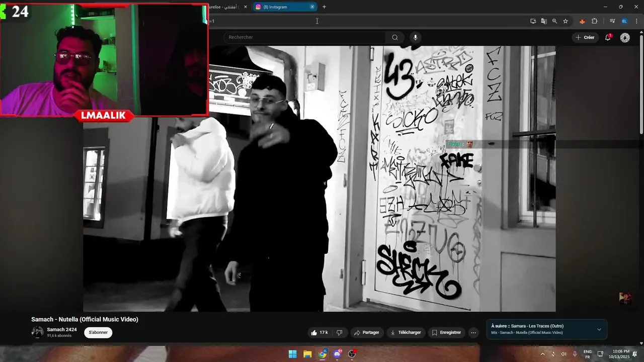Dislike the Nutella video

point(340,332)
